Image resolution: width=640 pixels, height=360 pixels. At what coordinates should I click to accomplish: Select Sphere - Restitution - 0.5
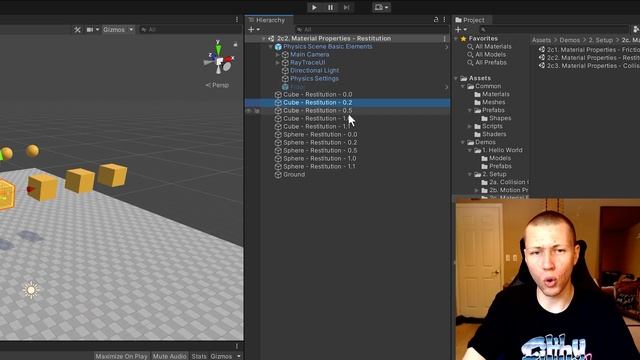click(x=320, y=150)
